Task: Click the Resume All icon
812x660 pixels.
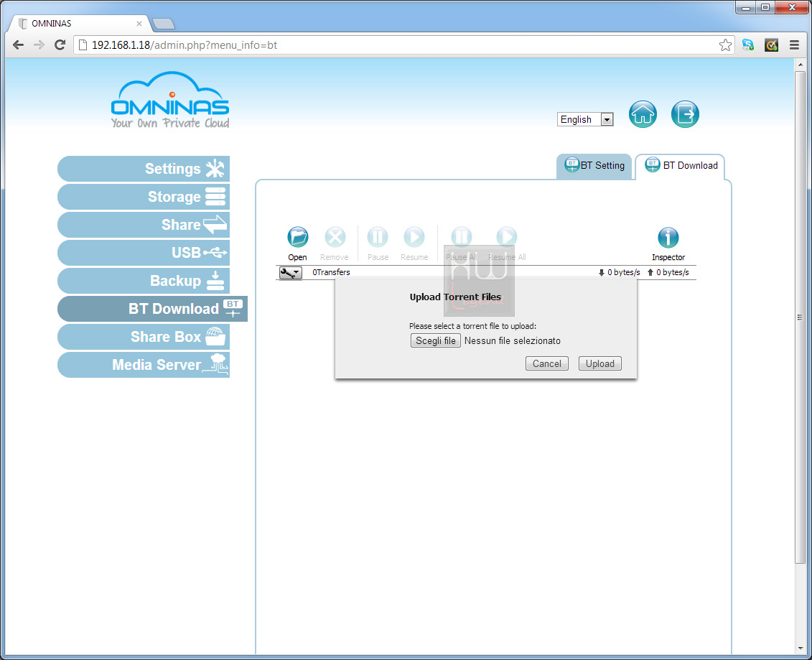Action: [506, 237]
